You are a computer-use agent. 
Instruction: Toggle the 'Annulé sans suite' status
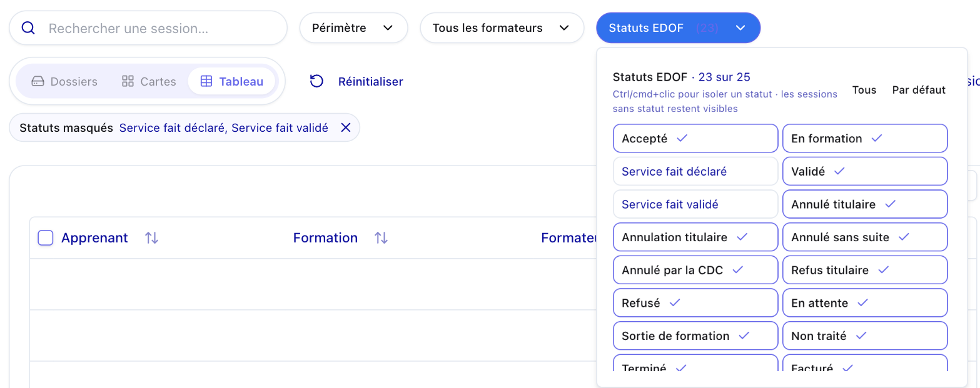click(x=865, y=237)
